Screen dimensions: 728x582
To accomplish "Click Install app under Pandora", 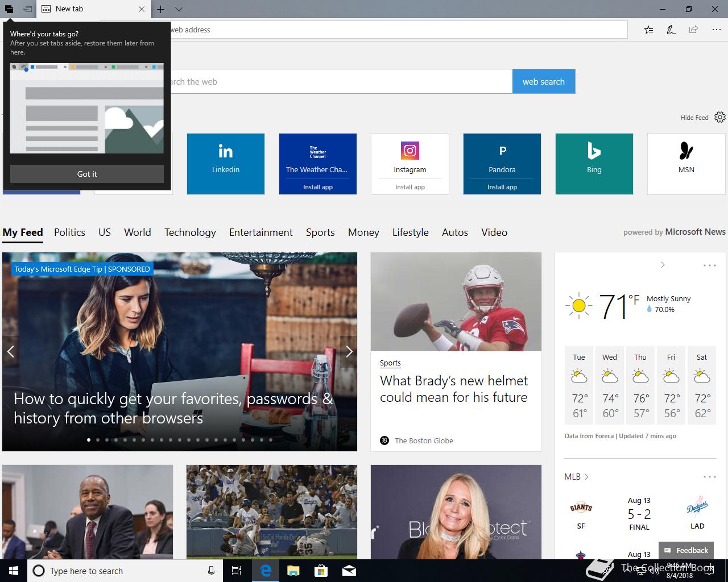I will [x=502, y=187].
